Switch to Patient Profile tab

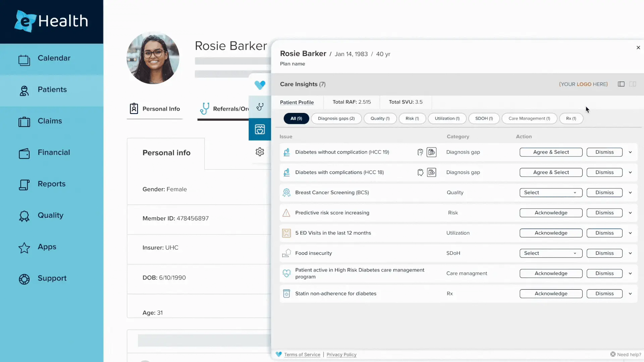click(297, 102)
